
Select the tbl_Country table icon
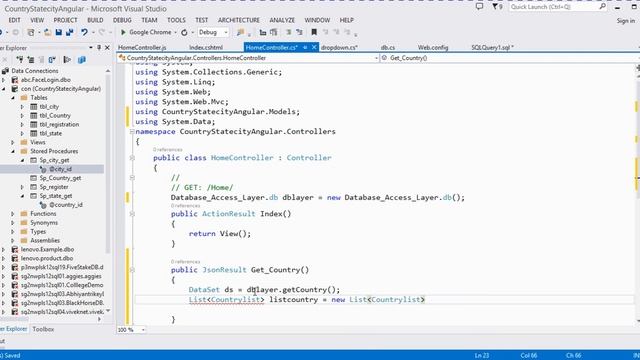tap(34, 116)
